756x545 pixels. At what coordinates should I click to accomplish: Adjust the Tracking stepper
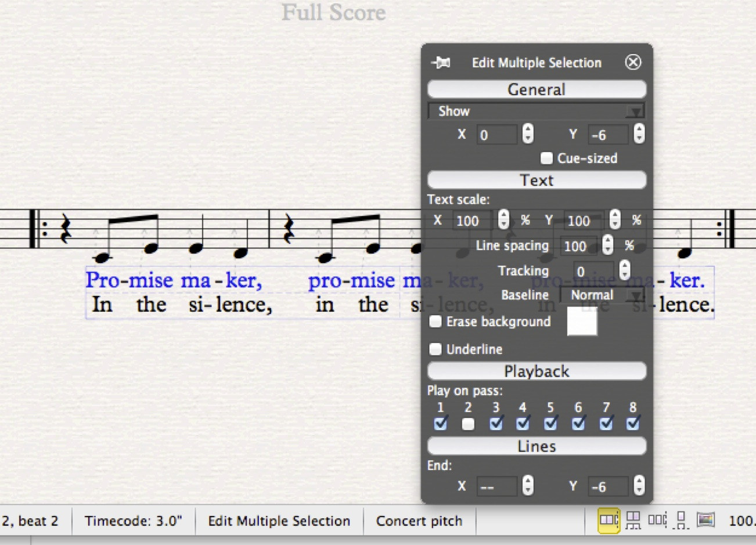point(624,270)
